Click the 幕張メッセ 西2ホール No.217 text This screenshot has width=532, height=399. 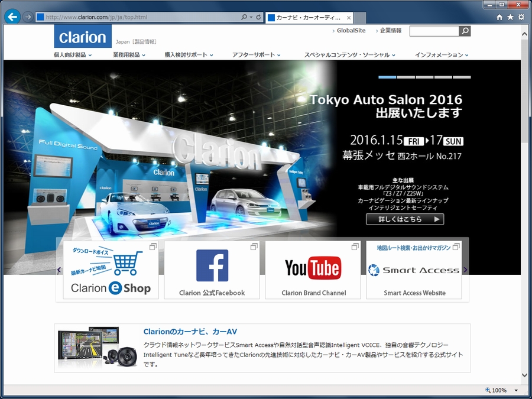(402, 155)
